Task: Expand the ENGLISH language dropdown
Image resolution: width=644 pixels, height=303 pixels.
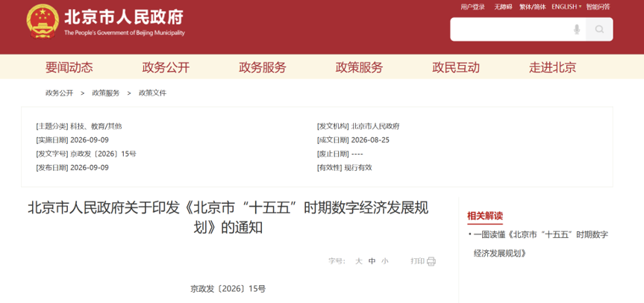Action: tap(566, 7)
